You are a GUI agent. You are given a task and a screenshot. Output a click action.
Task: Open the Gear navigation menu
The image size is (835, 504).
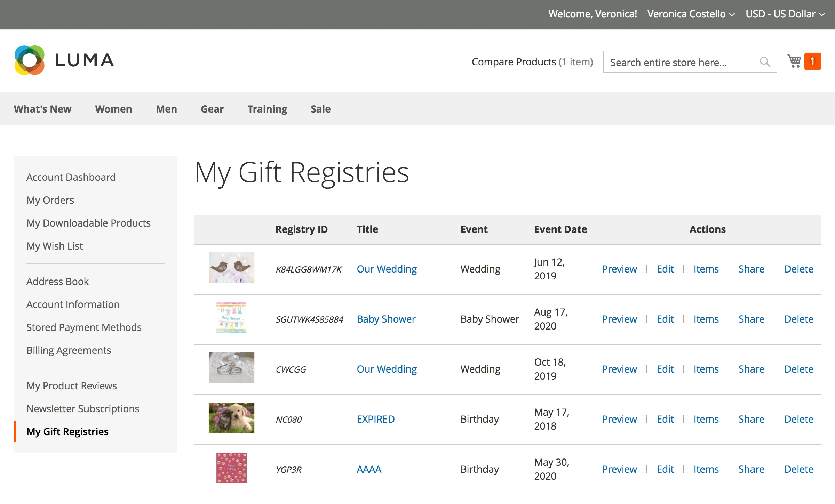tap(212, 109)
